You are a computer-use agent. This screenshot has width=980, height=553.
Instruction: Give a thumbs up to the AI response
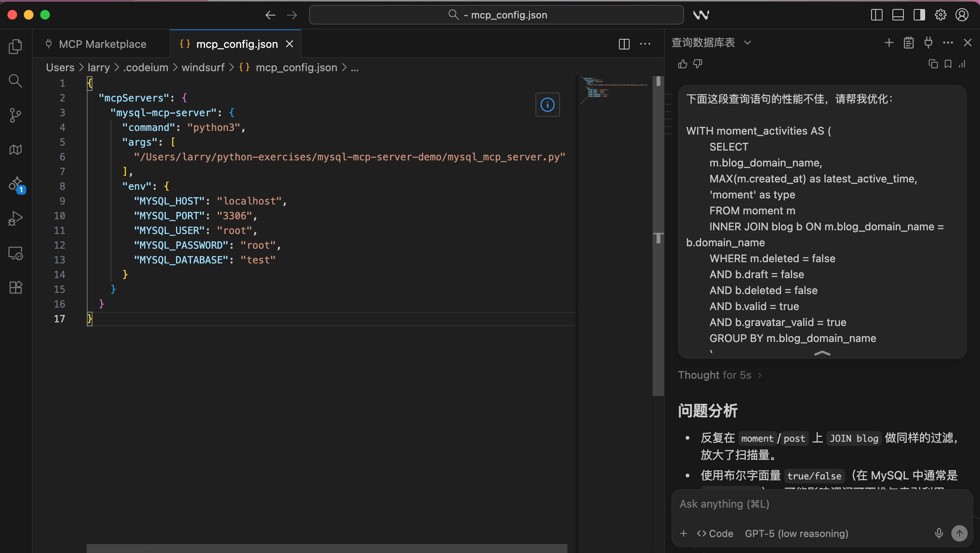click(x=682, y=64)
